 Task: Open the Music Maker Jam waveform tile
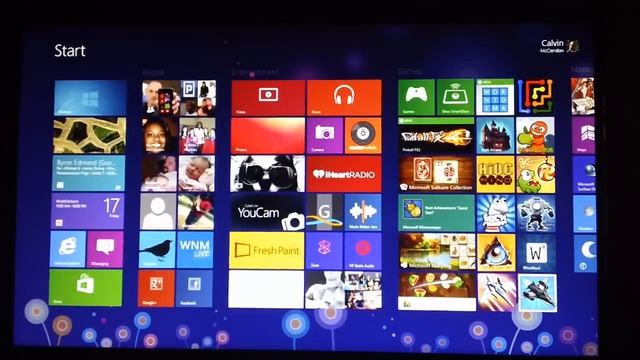[x=363, y=212]
